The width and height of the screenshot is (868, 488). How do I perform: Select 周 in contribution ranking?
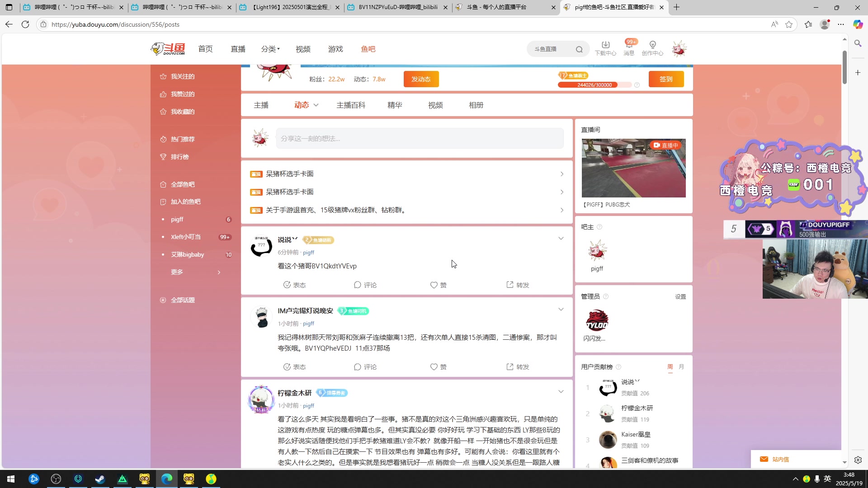(x=670, y=367)
